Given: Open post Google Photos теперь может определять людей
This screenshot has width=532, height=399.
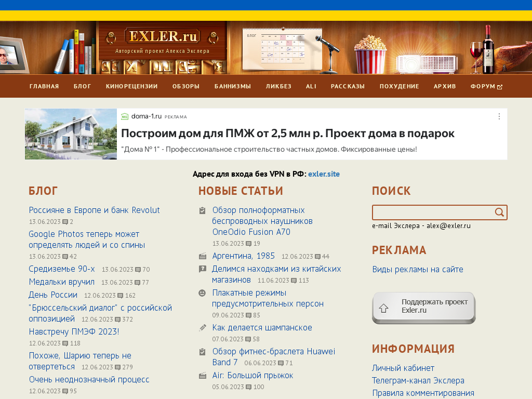Looking at the screenshot, I should (x=87, y=240).
